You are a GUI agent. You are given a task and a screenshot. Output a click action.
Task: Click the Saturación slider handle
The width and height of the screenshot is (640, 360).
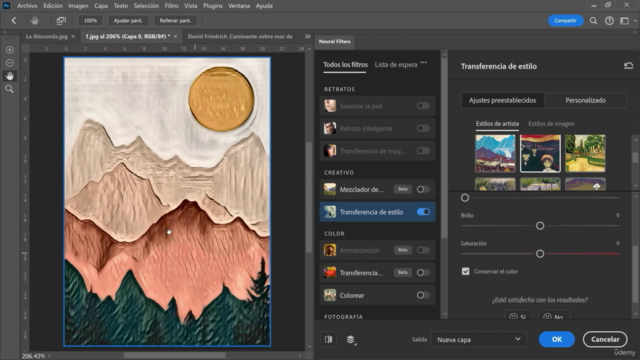click(x=540, y=254)
